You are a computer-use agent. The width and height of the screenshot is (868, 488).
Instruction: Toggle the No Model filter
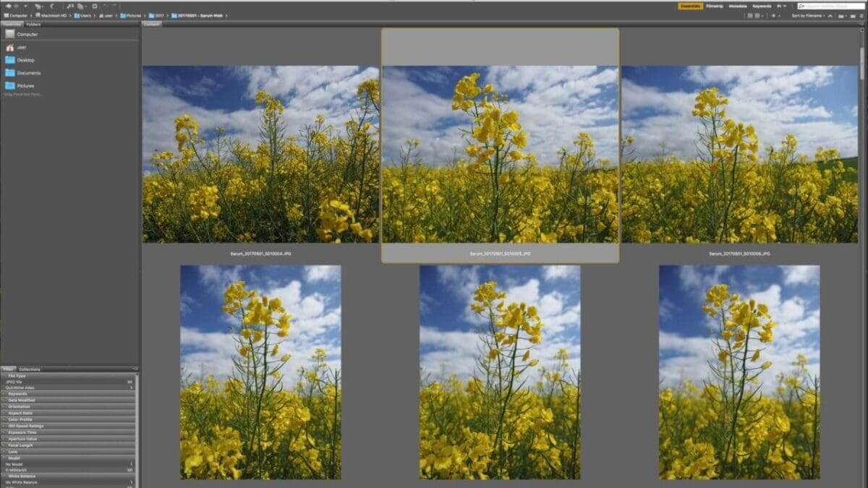point(69,464)
